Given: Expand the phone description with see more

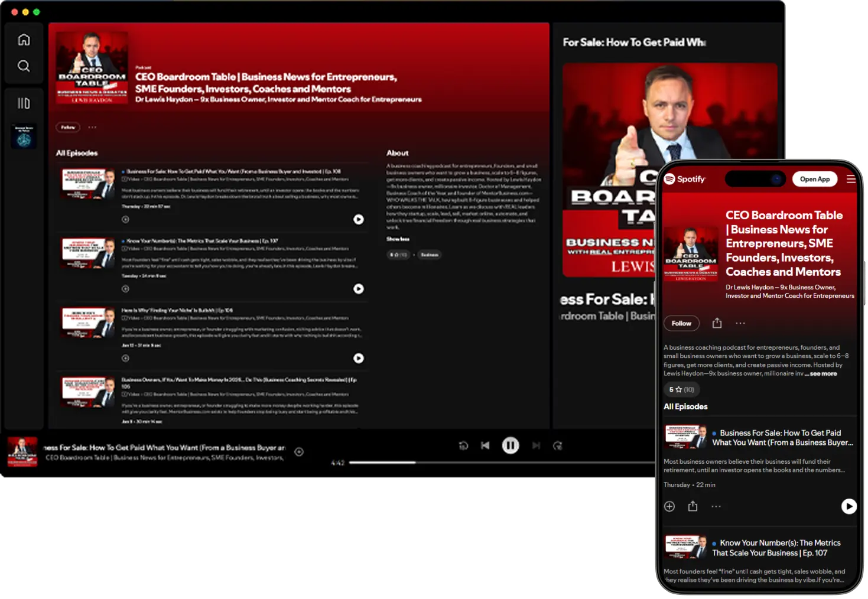Looking at the screenshot, I should pos(823,373).
